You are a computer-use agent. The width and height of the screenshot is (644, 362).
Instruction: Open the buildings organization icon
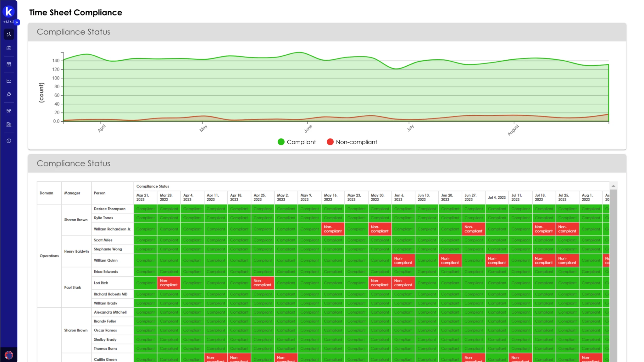tap(9, 124)
